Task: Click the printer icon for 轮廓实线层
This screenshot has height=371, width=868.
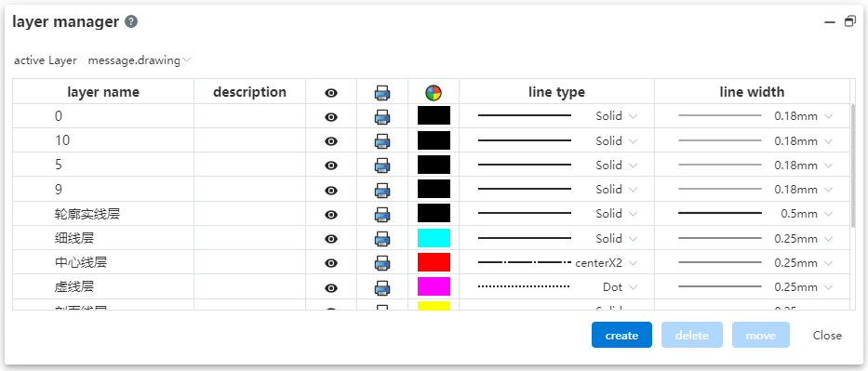Action: point(382,214)
